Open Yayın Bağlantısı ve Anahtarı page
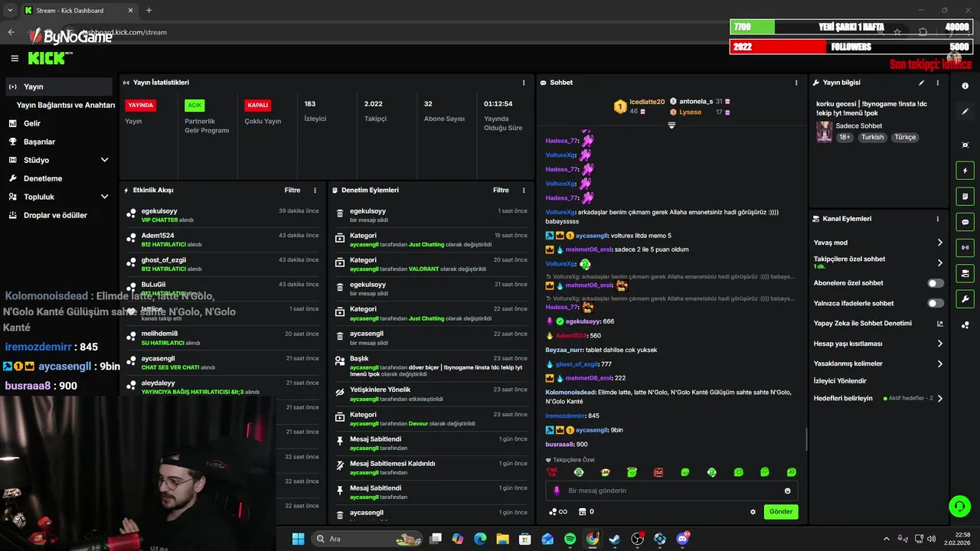980x551 pixels. [66, 105]
